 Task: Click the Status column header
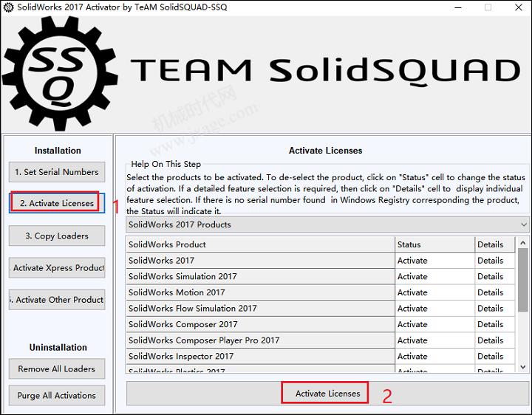[x=435, y=244]
